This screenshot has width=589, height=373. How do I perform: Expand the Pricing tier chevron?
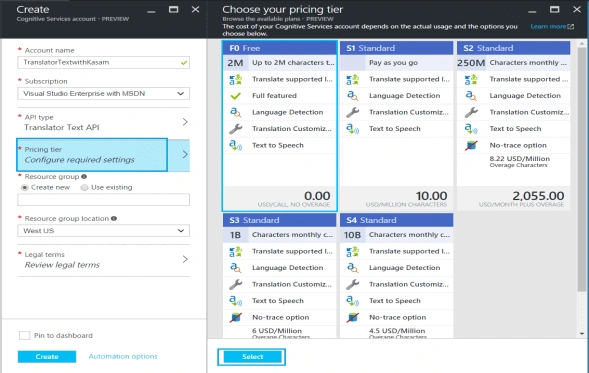coord(185,154)
